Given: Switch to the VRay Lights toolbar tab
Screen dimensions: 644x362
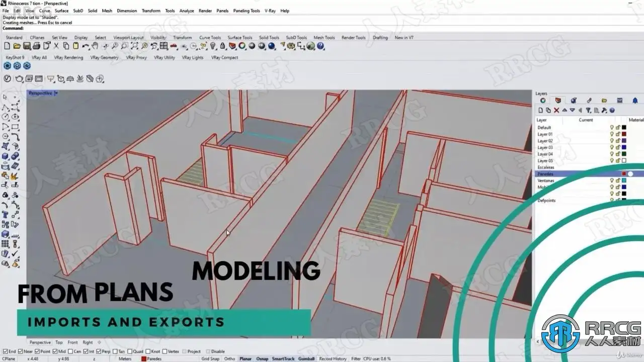Looking at the screenshot, I should (193, 57).
